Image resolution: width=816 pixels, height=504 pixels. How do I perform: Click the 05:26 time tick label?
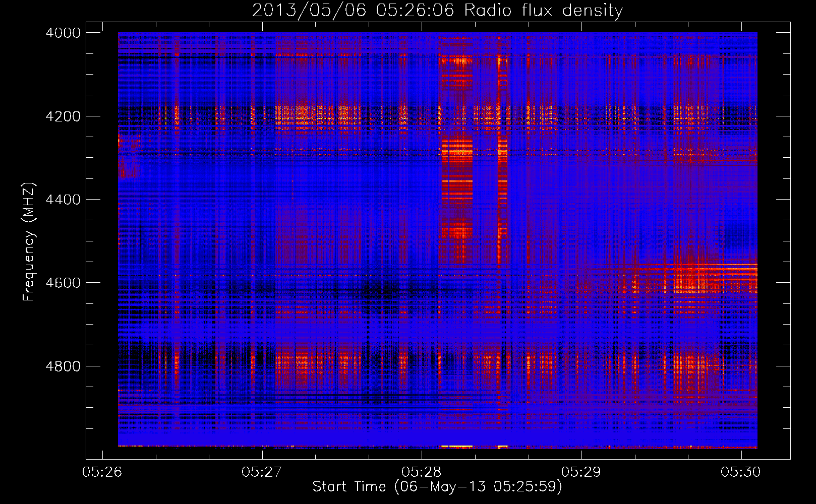pyautogui.click(x=102, y=472)
